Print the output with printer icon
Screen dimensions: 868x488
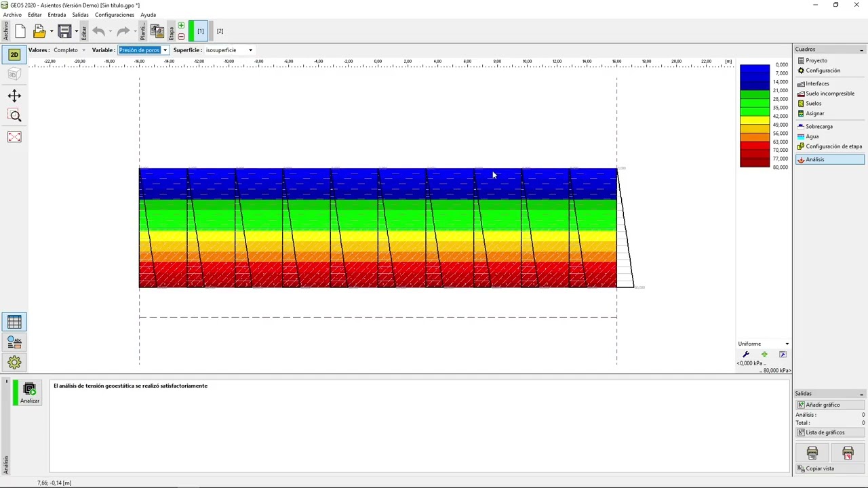pos(812,453)
